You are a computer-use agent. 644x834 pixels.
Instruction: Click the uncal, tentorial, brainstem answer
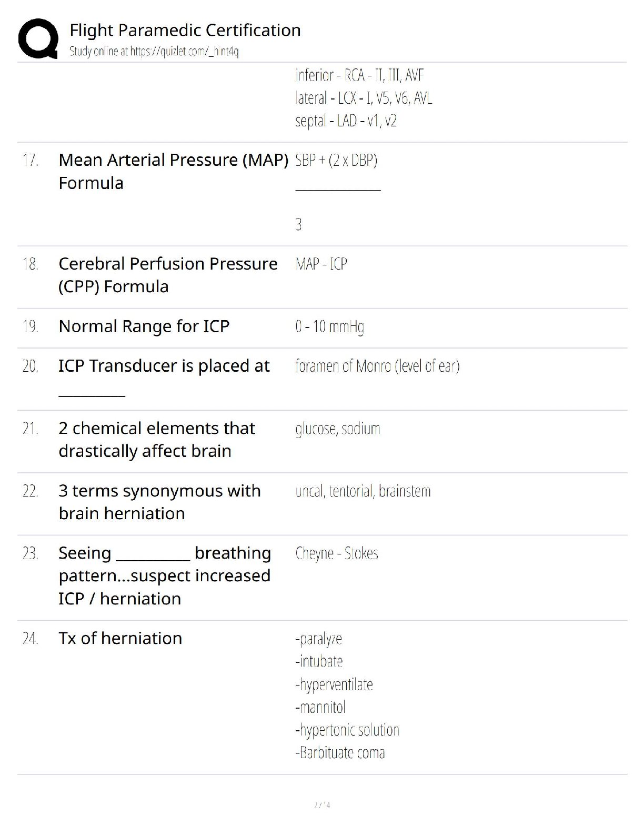coord(363,491)
